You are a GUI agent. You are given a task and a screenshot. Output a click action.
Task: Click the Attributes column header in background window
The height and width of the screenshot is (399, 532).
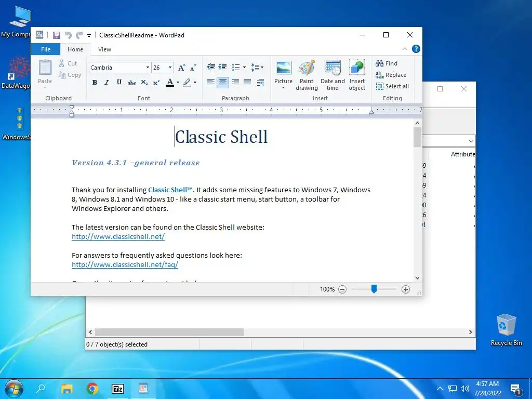[463, 154]
